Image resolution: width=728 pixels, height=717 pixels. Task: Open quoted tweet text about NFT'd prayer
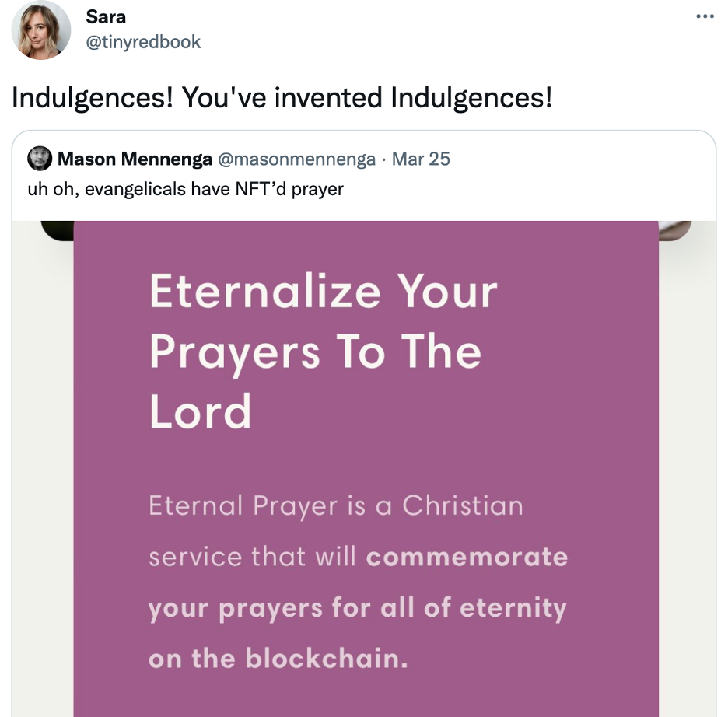pyautogui.click(x=185, y=188)
